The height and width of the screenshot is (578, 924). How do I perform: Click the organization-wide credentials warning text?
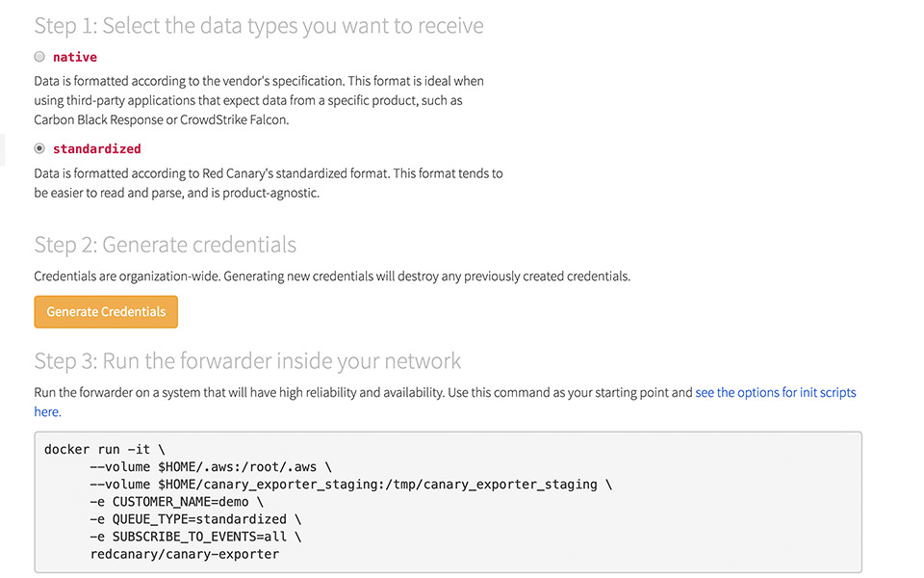tap(332, 276)
